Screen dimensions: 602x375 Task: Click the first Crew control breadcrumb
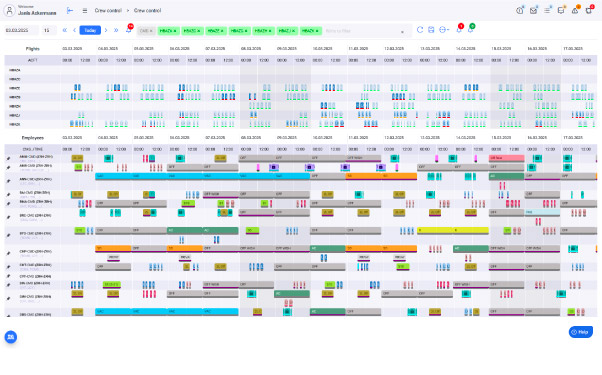pyautogui.click(x=108, y=11)
